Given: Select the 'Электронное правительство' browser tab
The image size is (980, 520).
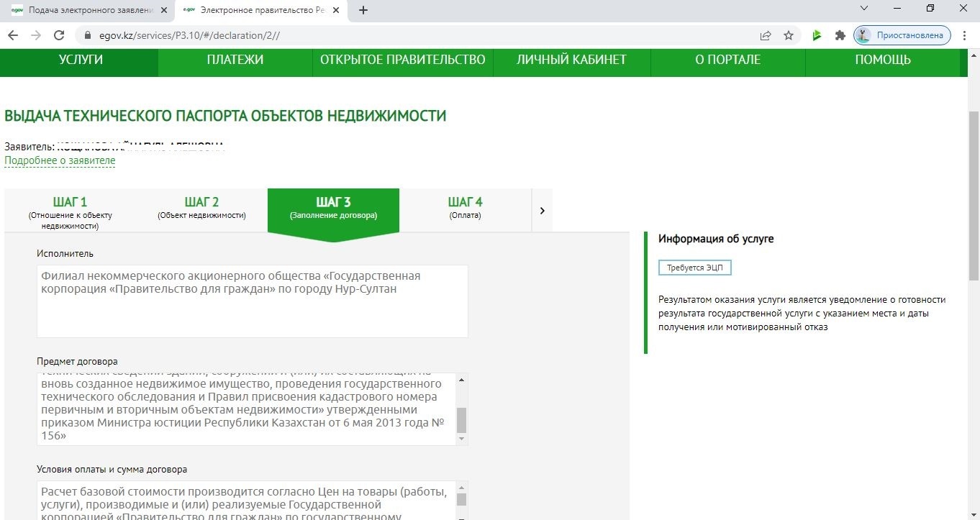Looking at the screenshot, I should click(x=260, y=10).
